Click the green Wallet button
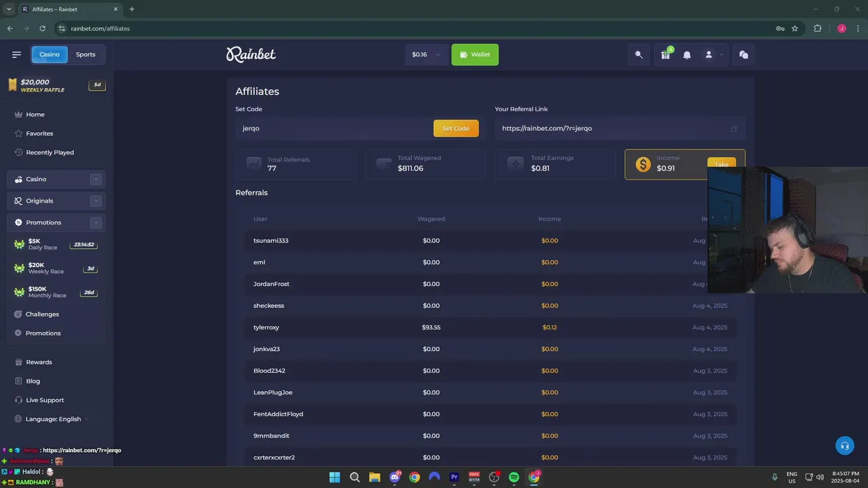Image resolution: width=868 pixels, height=488 pixels. (475, 55)
